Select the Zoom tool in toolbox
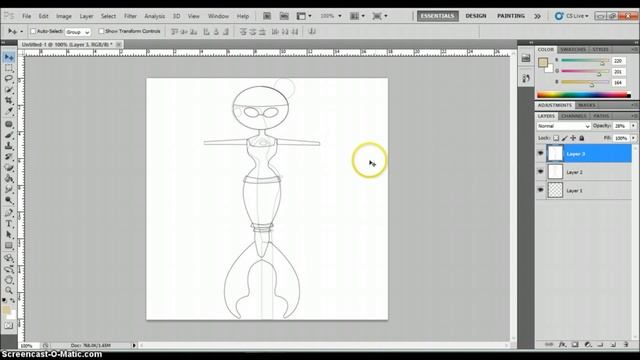 coord(9,290)
